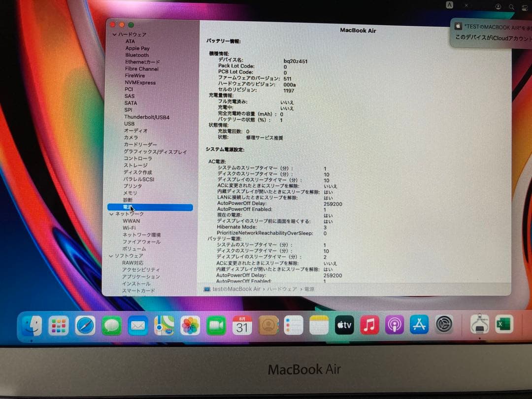
Task: Launch the Podcasts app
Action: 394,325
